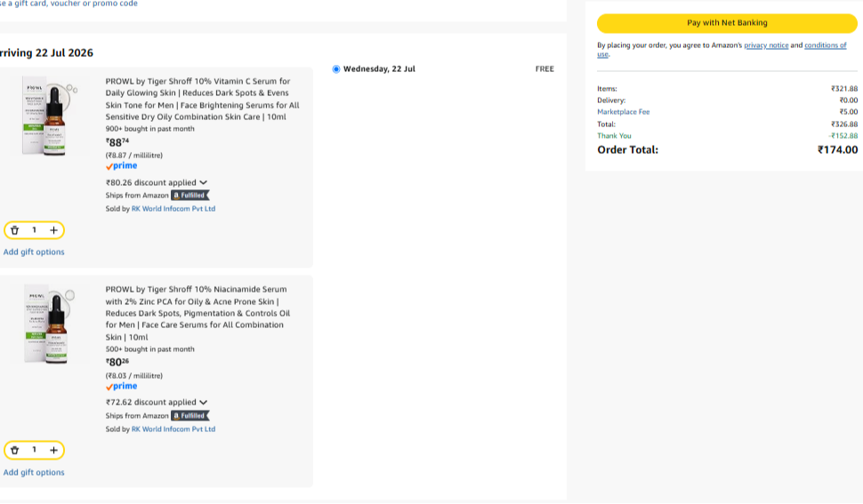Click the -₹152.88 savings amount
The height and width of the screenshot is (504, 863).
click(843, 136)
